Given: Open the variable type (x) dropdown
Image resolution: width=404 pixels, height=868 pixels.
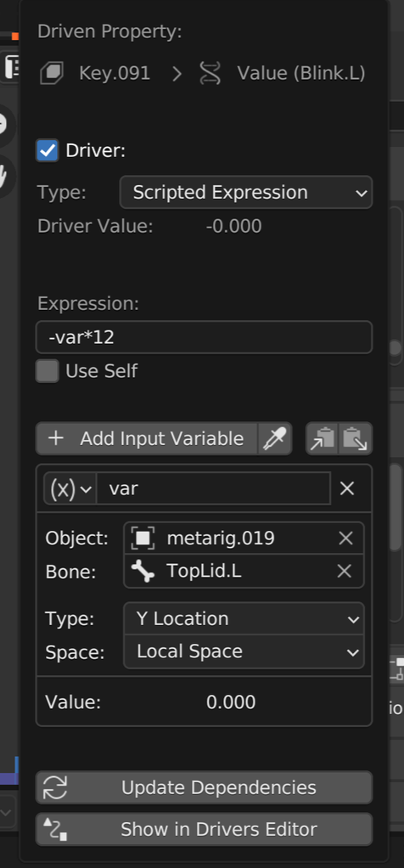Looking at the screenshot, I should pos(70,488).
